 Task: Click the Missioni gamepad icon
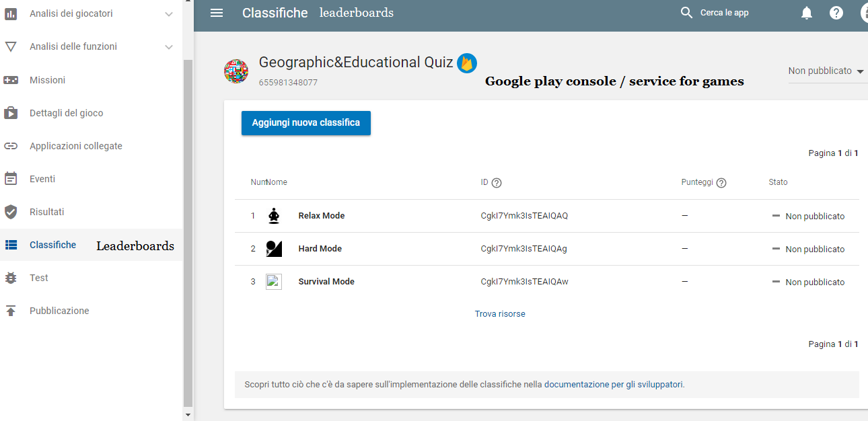click(x=11, y=80)
